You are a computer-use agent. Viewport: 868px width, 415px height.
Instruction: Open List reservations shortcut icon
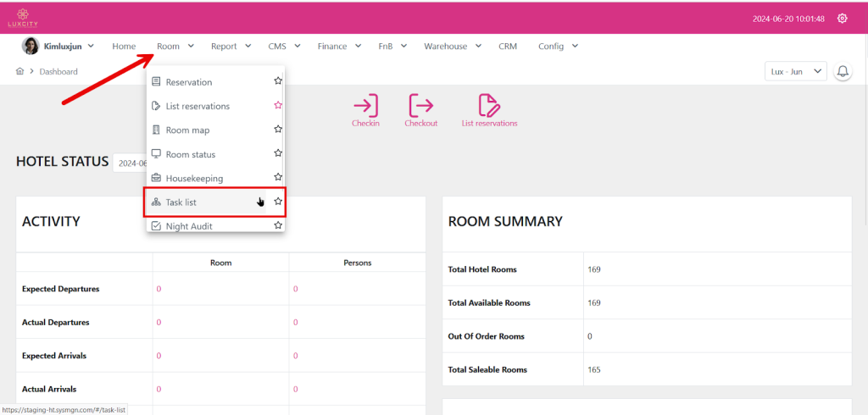tap(489, 106)
